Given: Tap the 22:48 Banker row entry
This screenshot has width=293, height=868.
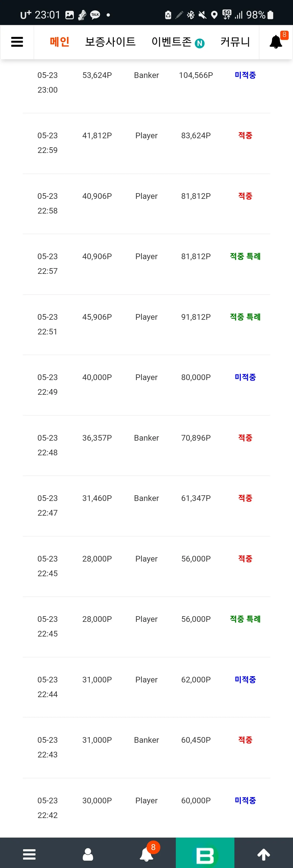Looking at the screenshot, I should pyautogui.click(x=146, y=445).
